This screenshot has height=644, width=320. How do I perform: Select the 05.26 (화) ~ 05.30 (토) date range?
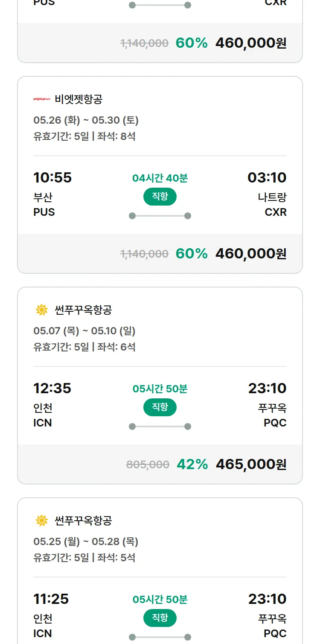[x=86, y=120]
